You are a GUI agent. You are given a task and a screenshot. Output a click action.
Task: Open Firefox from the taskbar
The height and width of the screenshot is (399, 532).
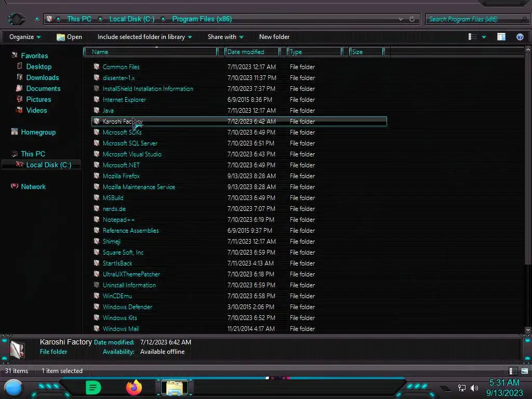tap(134, 388)
